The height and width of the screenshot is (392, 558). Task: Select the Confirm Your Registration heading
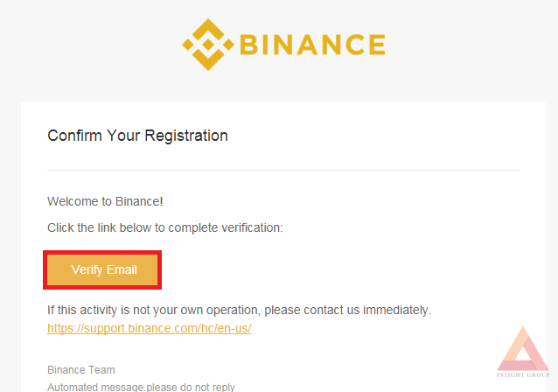click(137, 136)
